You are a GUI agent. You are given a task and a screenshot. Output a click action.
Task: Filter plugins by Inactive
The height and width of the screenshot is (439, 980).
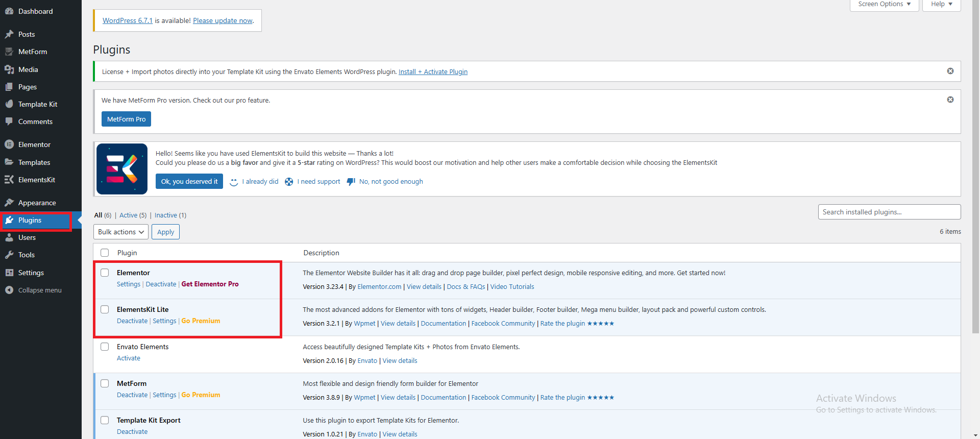pyautogui.click(x=166, y=215)
